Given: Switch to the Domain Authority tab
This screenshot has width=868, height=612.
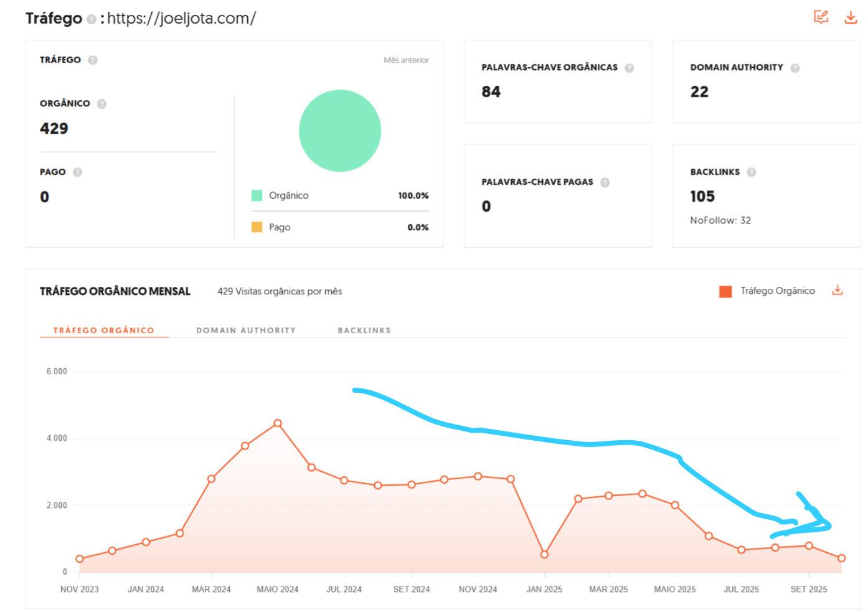Looking at the screenshot, I should tap(246, 330).
